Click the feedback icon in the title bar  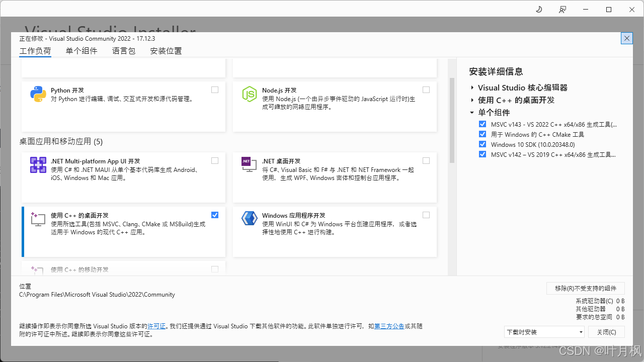click(x=562, y=10)
